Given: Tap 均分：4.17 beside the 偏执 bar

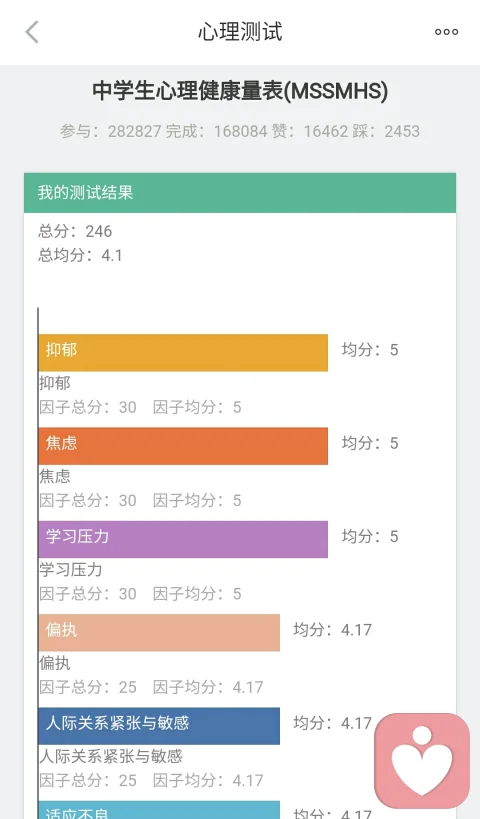Looking at the screenshot, I should click(333, 629).
